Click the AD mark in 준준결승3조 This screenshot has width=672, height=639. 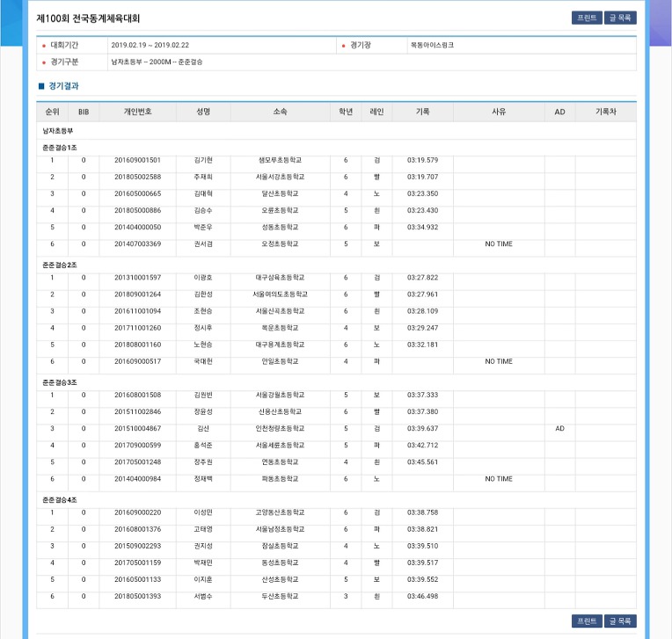(559, 429)
